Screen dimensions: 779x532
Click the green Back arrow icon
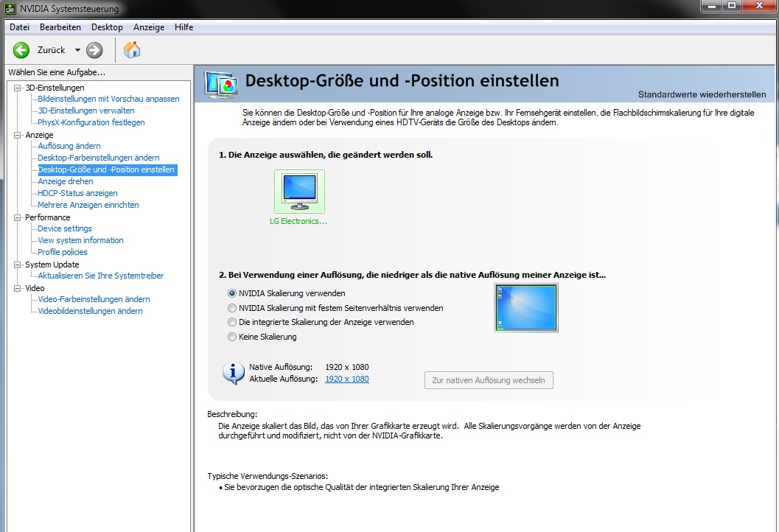click(x=21, y=50)
